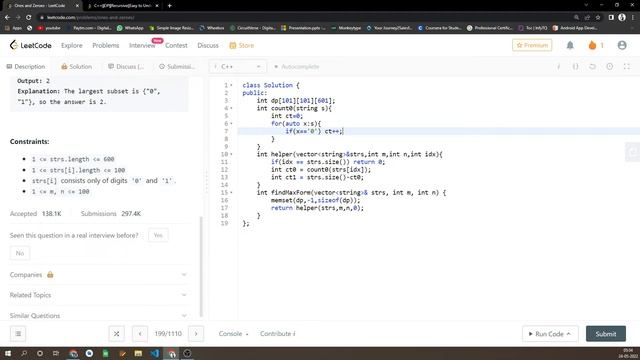Switch to the Solution tab

(76, 67)
